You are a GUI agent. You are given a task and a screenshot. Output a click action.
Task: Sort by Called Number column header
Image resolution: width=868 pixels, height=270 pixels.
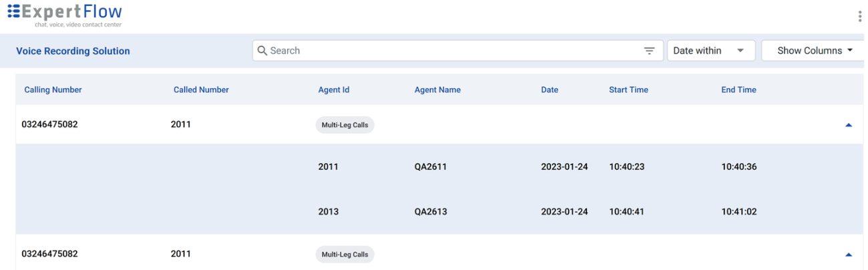(x=201, y=90)
